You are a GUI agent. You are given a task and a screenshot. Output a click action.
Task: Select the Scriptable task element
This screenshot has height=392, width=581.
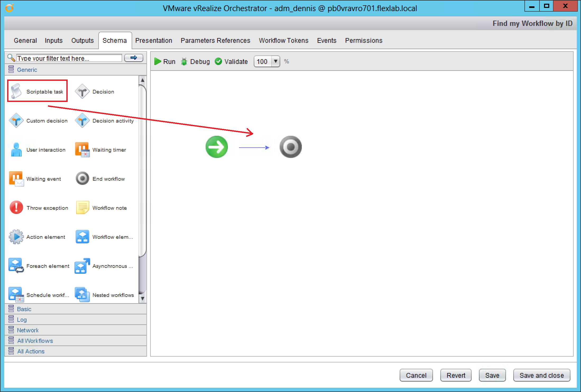37,91
